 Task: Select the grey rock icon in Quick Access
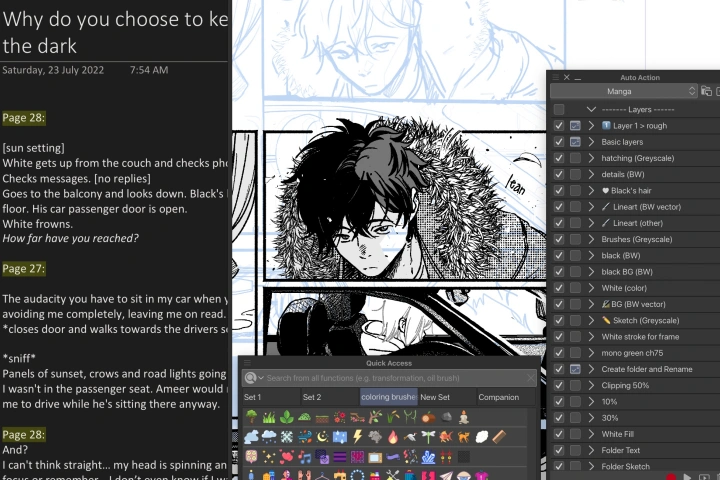446,417
